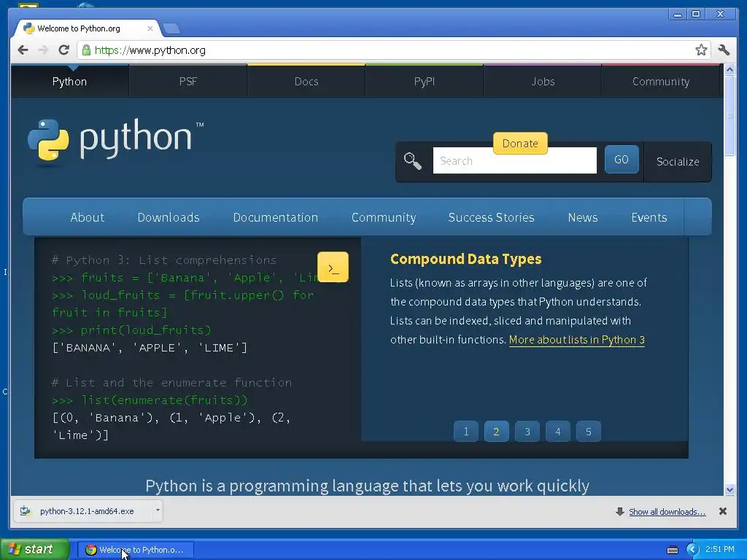Click the vertical scrollbar thumb

729,116
